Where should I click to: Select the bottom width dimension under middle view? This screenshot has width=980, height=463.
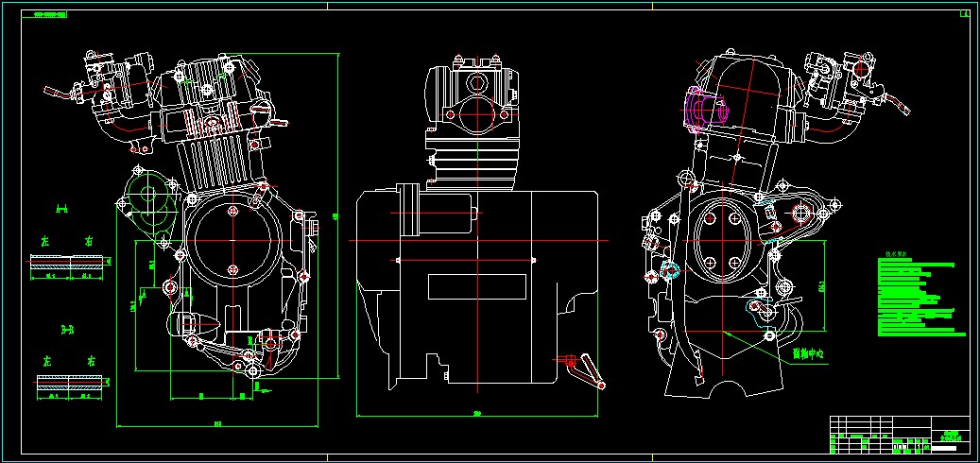477,415
